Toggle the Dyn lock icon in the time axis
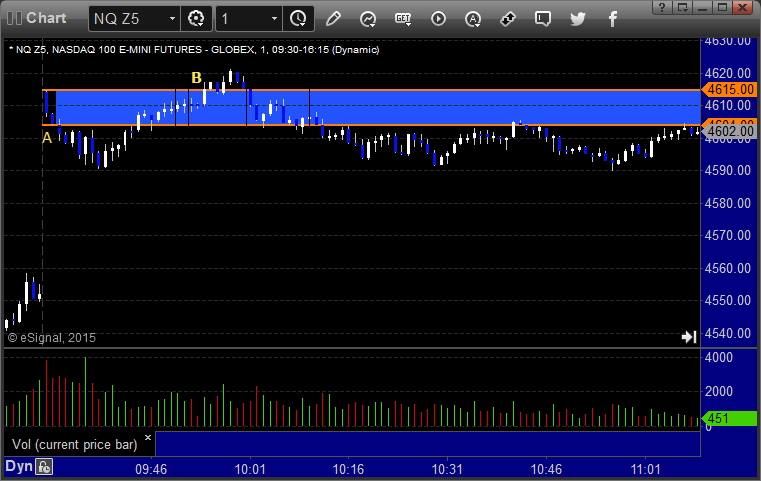 [x=44, y=467]
